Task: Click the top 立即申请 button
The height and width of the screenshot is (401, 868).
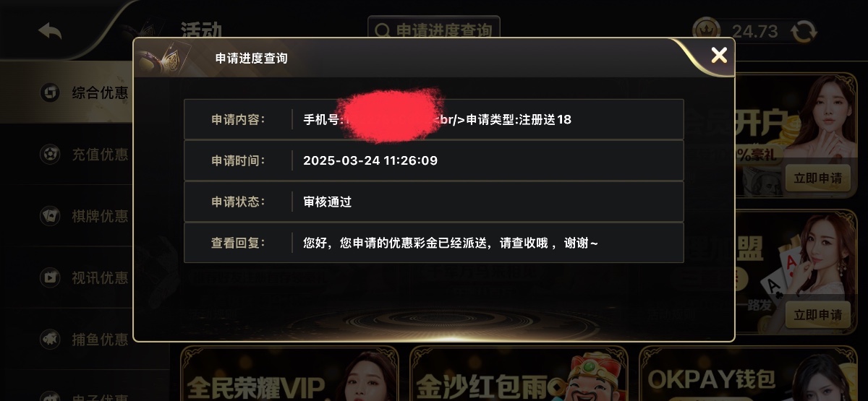Action: click(818, 178)
